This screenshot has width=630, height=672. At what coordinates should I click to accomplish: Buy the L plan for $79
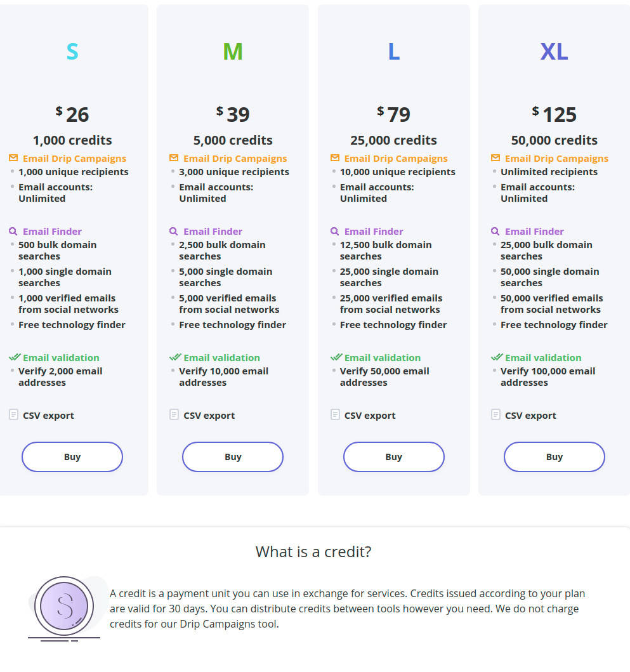(393, 456)
